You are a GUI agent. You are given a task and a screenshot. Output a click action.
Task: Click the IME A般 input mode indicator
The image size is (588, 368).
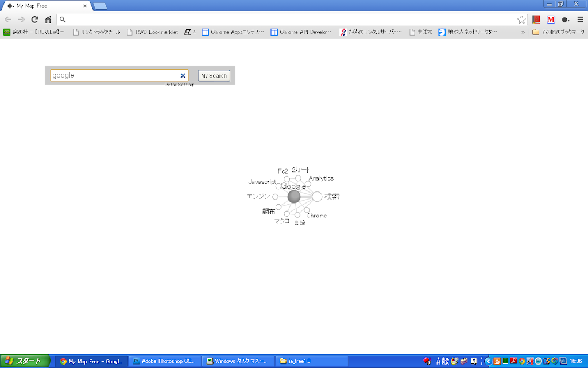tap(443, 361)
